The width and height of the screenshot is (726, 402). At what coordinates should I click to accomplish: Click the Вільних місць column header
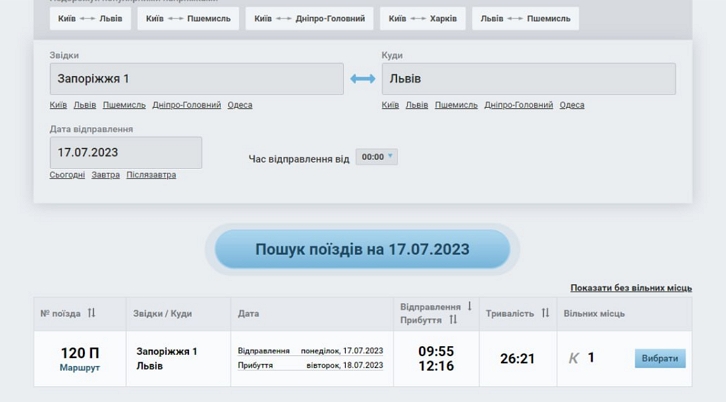(594, 314)
